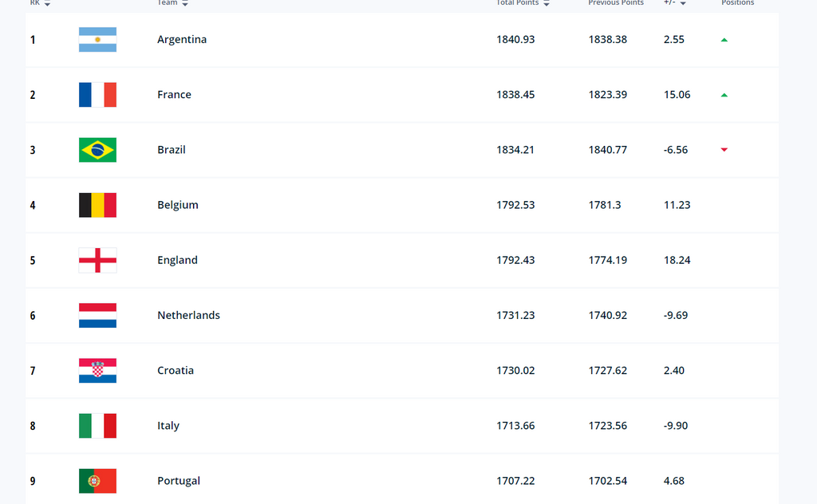Click the Croatia flag icon
The width and height of the screenshot is (817, 504).
pyautogui.click(x=97, y=370)
